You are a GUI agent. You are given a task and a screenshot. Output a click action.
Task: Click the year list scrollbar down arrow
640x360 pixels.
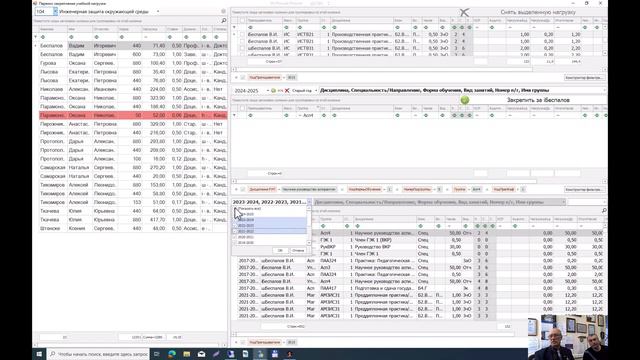click(x=309, y=243)
